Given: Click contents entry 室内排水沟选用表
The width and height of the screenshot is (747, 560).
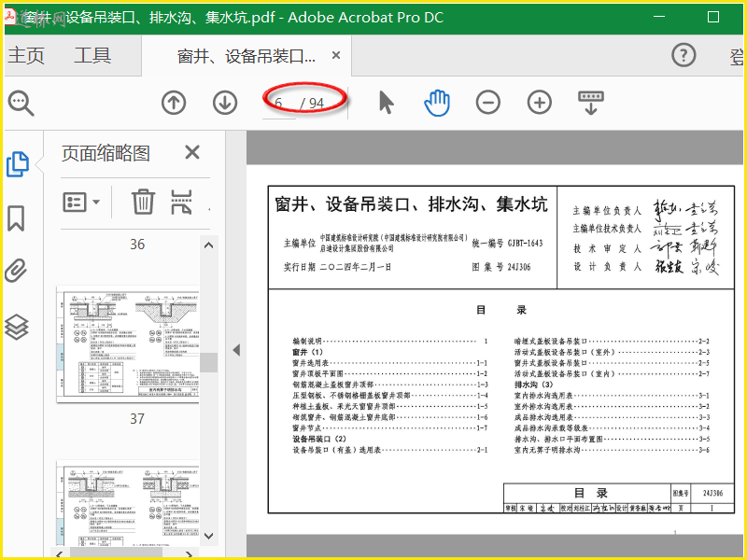Looking at the screenshot, I should point(543,396).
